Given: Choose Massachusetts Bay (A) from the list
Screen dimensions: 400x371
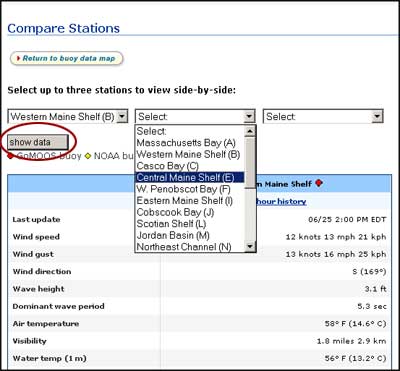Looking at the screenshot, I should 186,143.
